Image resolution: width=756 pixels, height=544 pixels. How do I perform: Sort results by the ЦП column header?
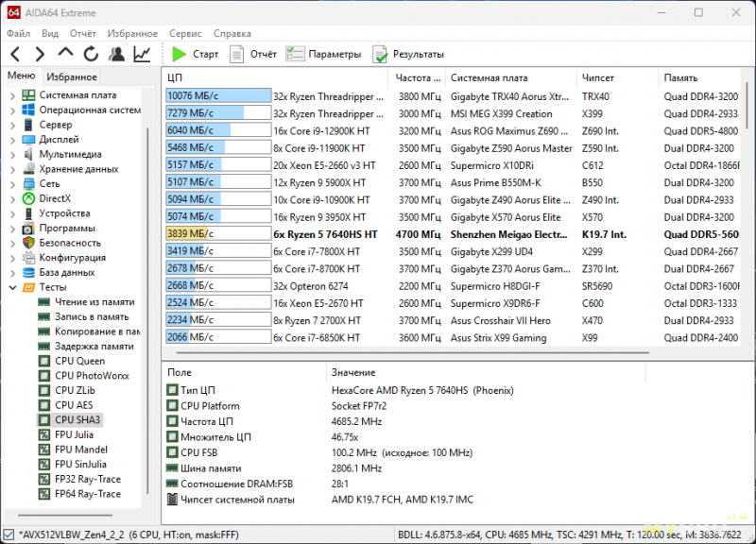coord(276,77)
